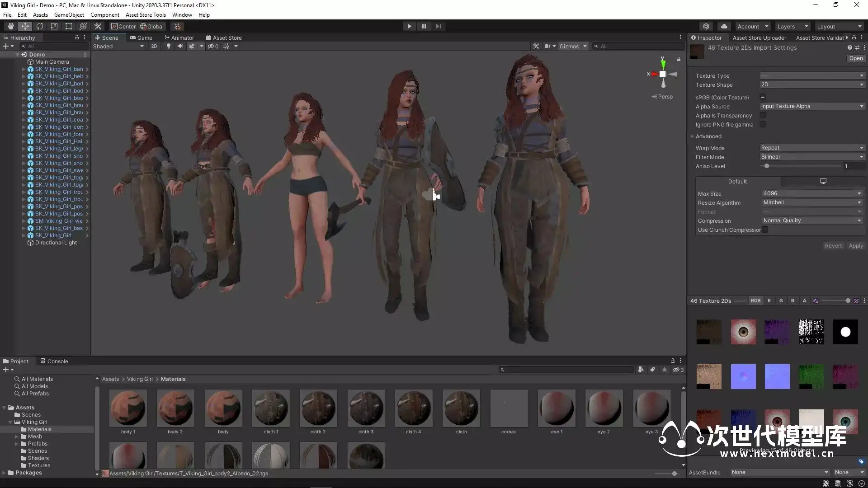
Task: Click the Open button in Inspector
Action: coord(855,58)
